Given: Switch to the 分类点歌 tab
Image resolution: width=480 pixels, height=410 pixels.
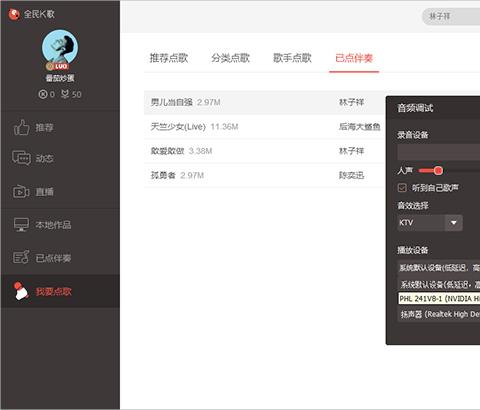Looking at the screenshot, I should point(230,58).
